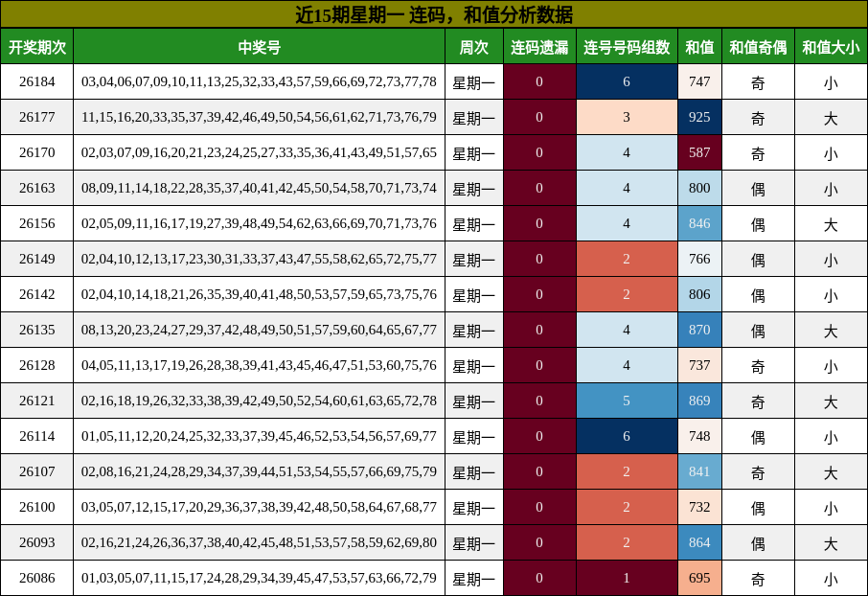This screenshot has height=596, width=868.
Task: Click consecutive group count 5 in row 26121
Action: (627, 401)
